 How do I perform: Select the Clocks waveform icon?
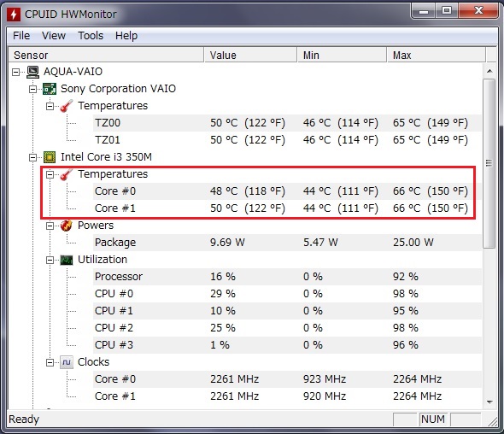pos(67,362)
